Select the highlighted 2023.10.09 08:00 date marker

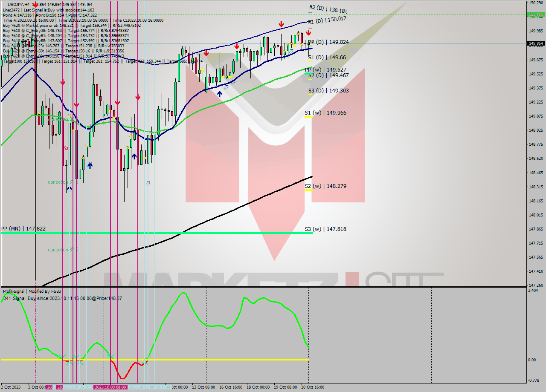110,388
